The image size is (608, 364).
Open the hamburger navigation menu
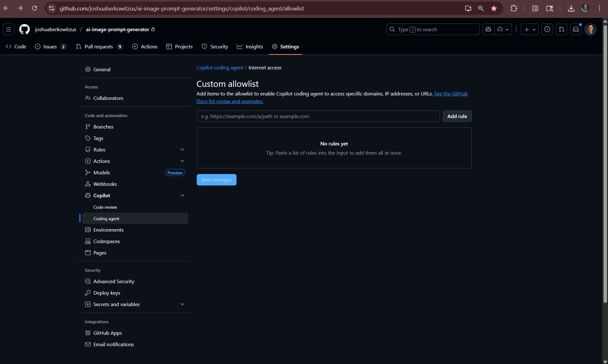[x=9, y=29]
